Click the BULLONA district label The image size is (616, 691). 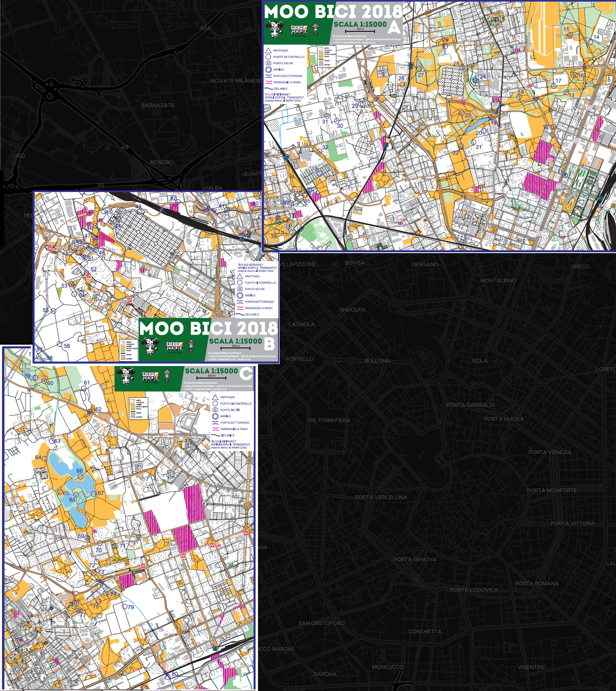[x=377, y=360]
